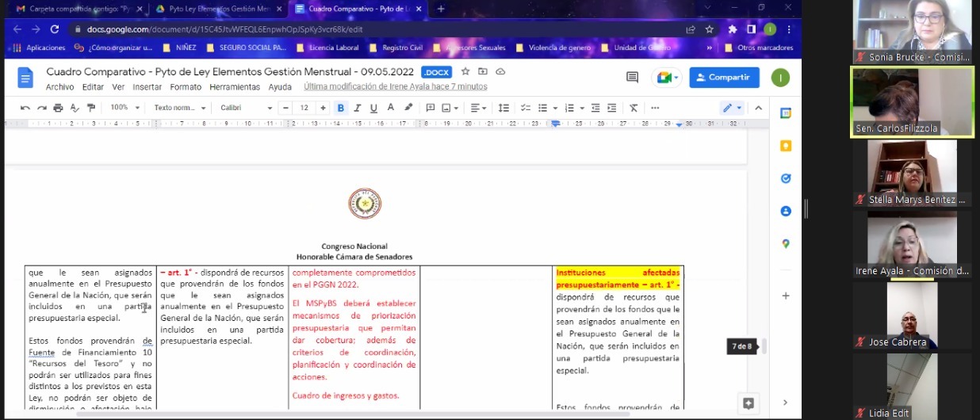Open the zoom level 100% dropdown
The height and width of the screenshot is (420, 980).
pyautogui.click(x=125, y=108)
